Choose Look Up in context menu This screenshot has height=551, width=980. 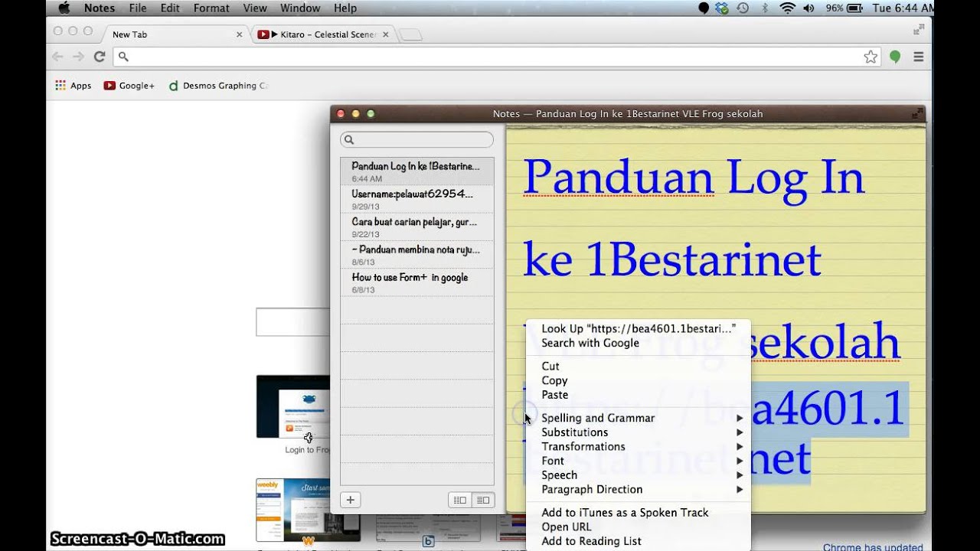click(x=639, y=328)
